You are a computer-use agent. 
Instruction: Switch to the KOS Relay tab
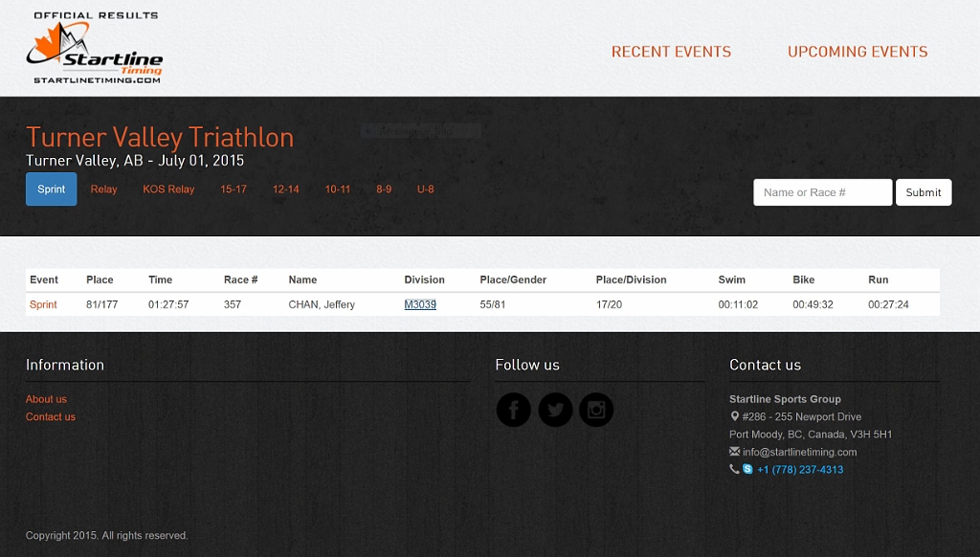coord(168,189)
